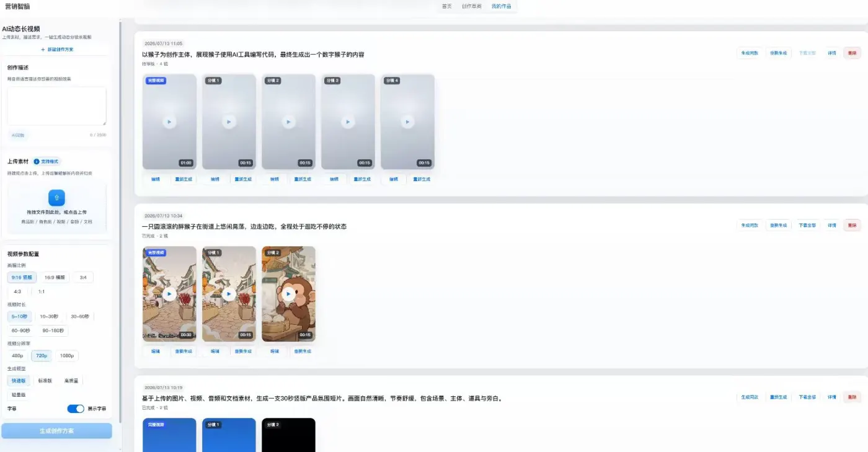Screen dimensions: 868x452
Task: Delete the 10:19 product video project
Action: [852, 397]
